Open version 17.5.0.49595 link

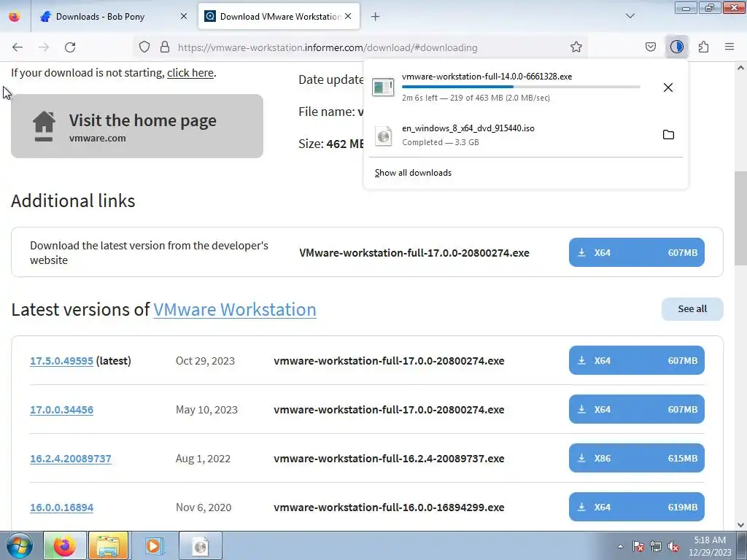click(x=61, y=361)
